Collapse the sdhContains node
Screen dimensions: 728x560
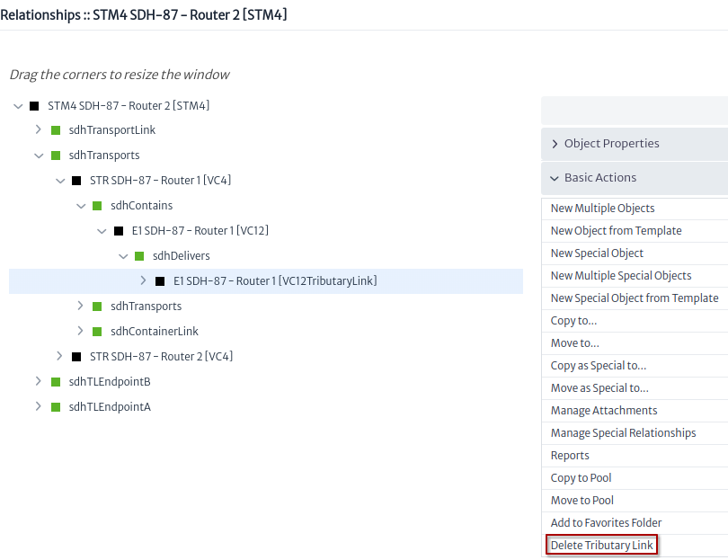click(81, 206)
